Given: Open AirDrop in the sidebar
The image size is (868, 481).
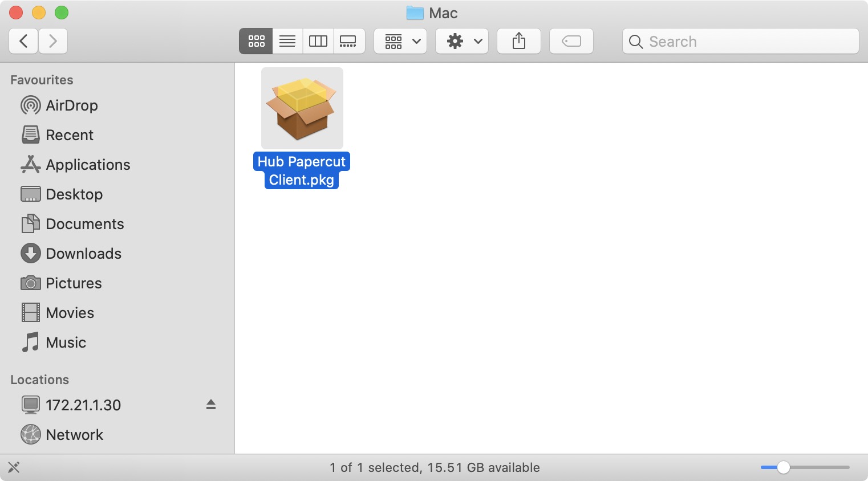Looking at the screenshot, I should (117, 105).
